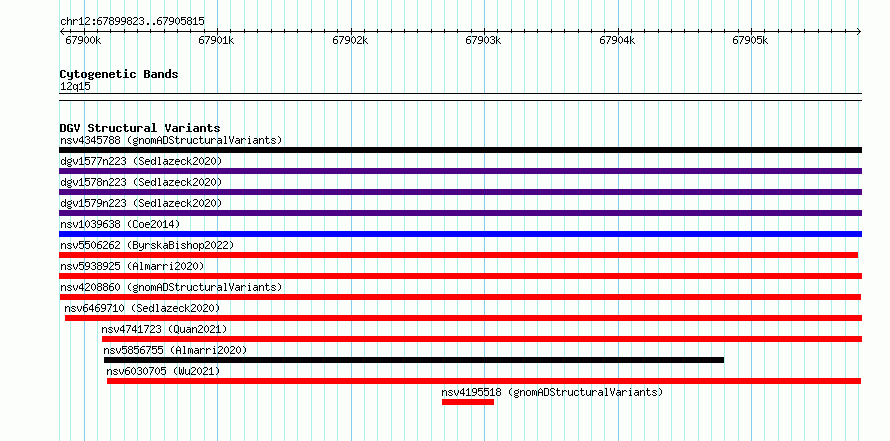Open nsv4195518 gnomAD variant label
Image resolution: width=890 pixels, height=441 pixels.
tap(552, 392)
